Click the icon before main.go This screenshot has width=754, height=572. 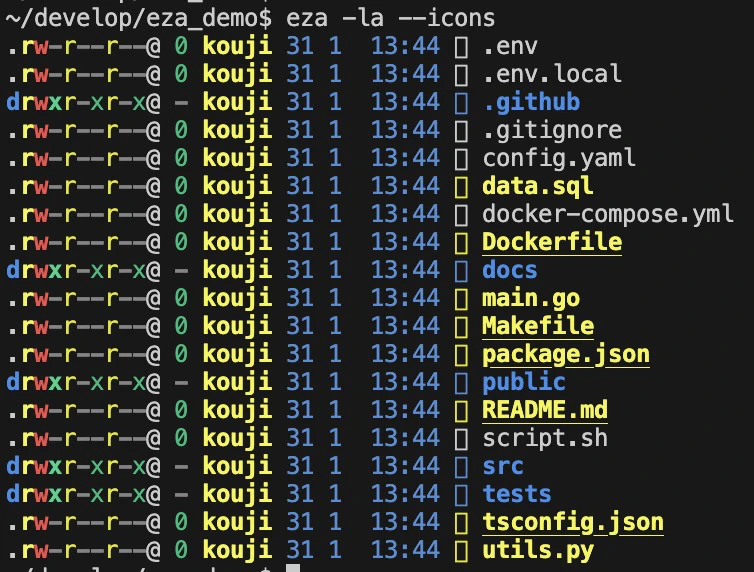461,299
